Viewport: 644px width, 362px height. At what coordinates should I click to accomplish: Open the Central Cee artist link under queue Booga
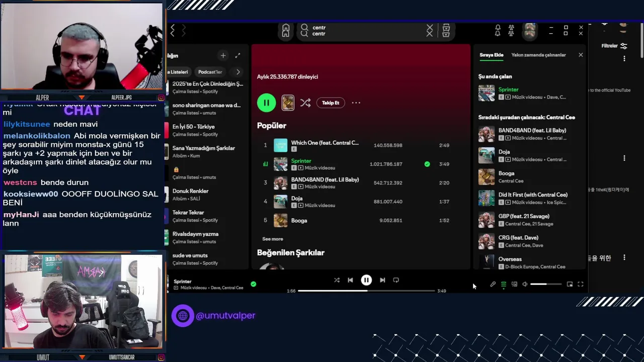tap(511, 181)
